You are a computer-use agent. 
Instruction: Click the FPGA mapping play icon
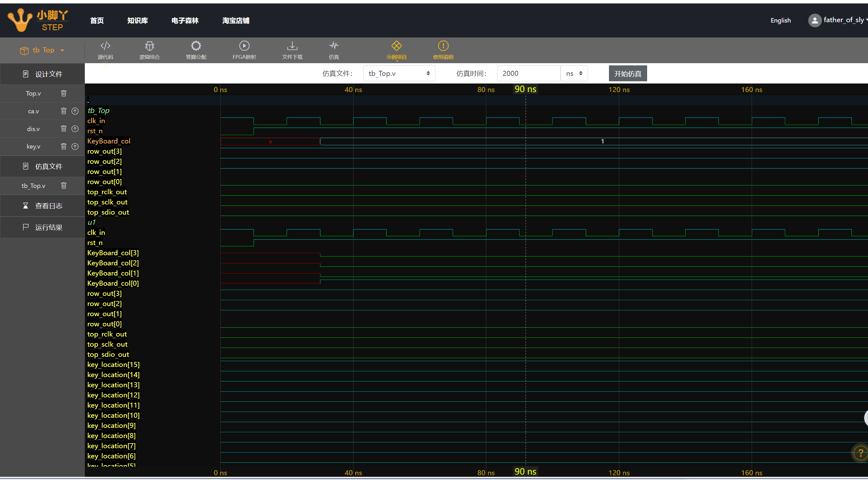click(244, 46)
